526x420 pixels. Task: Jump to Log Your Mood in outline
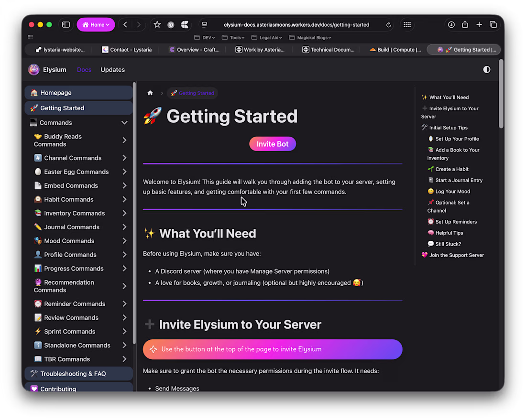pos(449,192)
